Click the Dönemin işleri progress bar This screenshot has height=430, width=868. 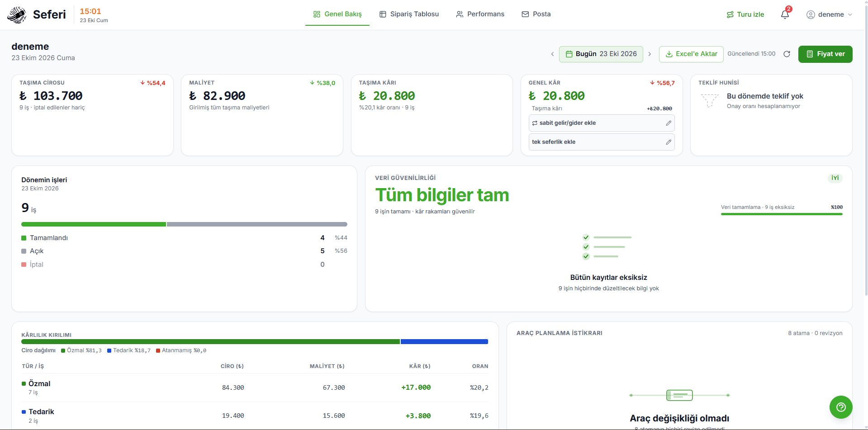[184, 224]
